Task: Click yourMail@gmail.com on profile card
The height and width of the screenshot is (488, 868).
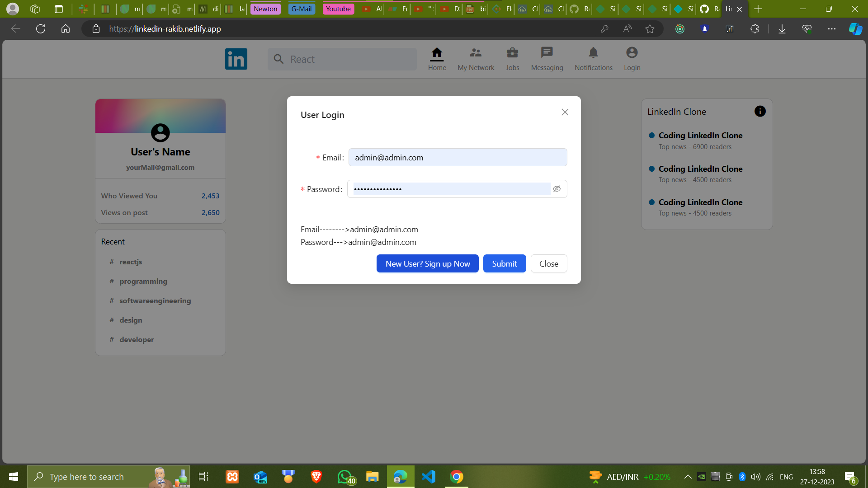Action: (160, 167)
